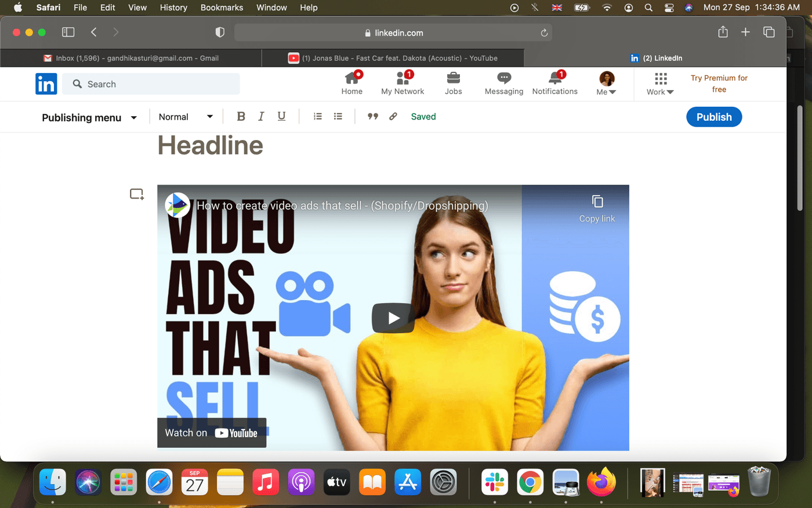
Task: Open the LinkedIn Home feed
Action: pyautogui.click(x=352, y=84)
